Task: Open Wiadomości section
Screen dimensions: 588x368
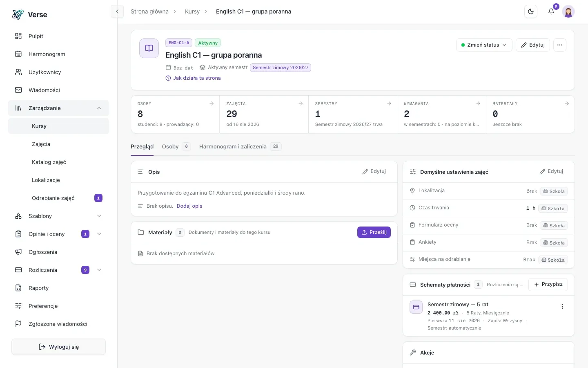Action: pyautogui.click(x=58, y=90)
